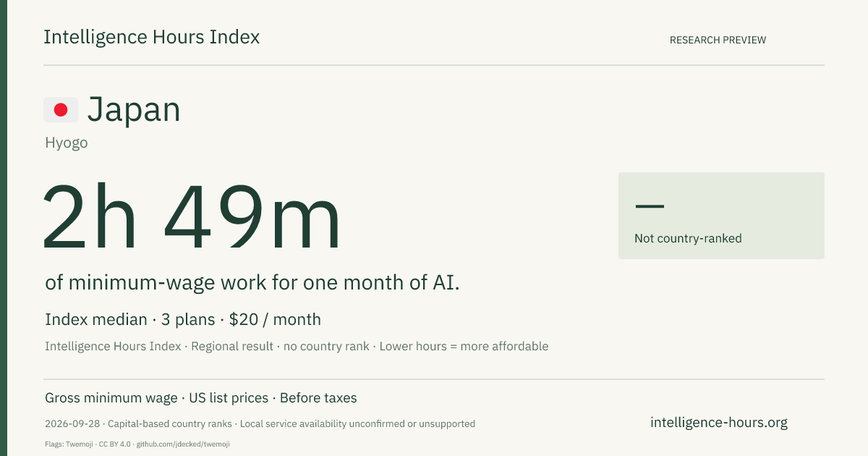
Task: Click the dash icon in rank box
Action: tap(650, 206)
